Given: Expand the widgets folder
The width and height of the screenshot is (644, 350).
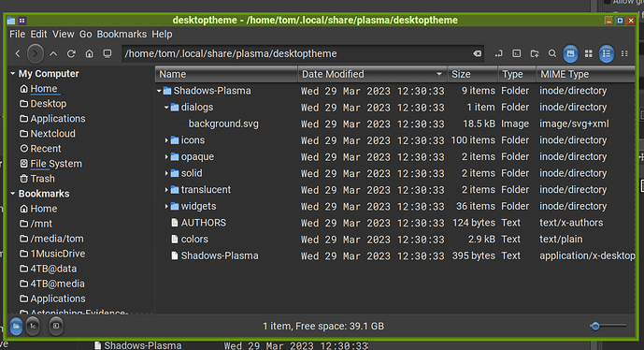Looking at the screenshot, I should click(166, 206).
